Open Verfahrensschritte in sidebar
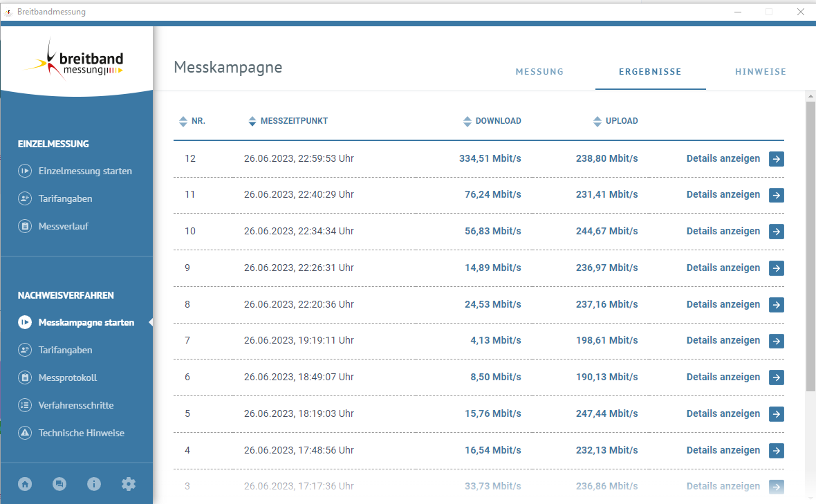The height and width of the screenshot is (504, 816). 76,404
